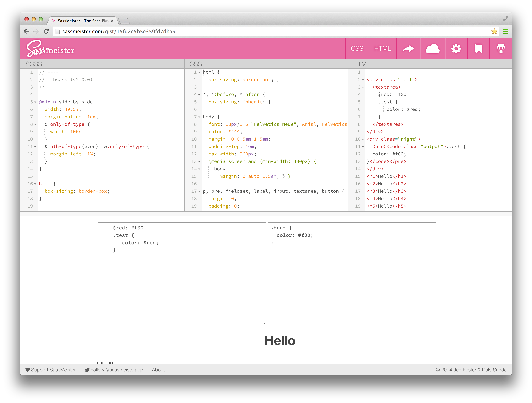
Task: Reload the page with refresh icon
Action: tap(46, 31)
